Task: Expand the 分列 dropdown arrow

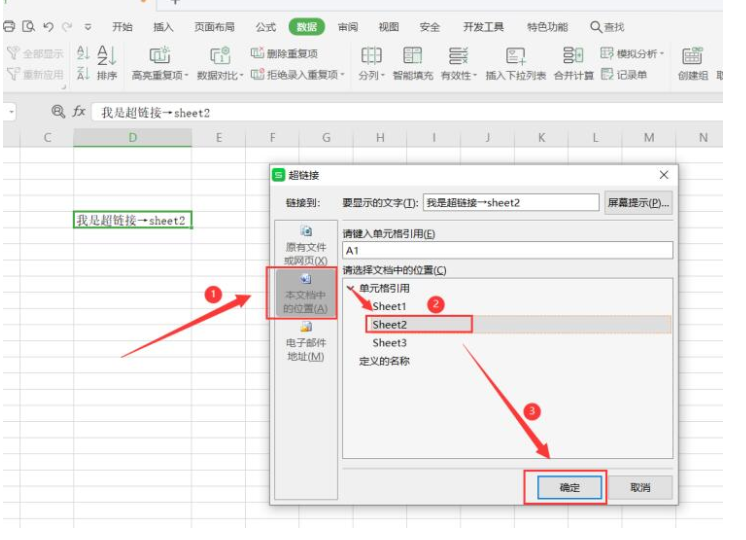Action: click(x=384, y=75)
